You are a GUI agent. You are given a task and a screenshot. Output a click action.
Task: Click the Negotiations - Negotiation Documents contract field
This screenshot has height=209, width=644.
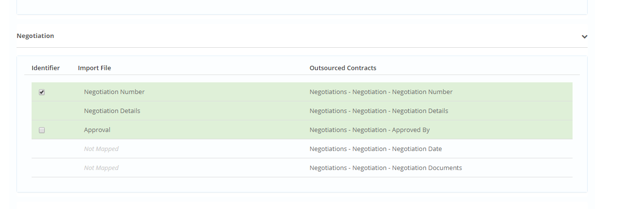(385, 168)
